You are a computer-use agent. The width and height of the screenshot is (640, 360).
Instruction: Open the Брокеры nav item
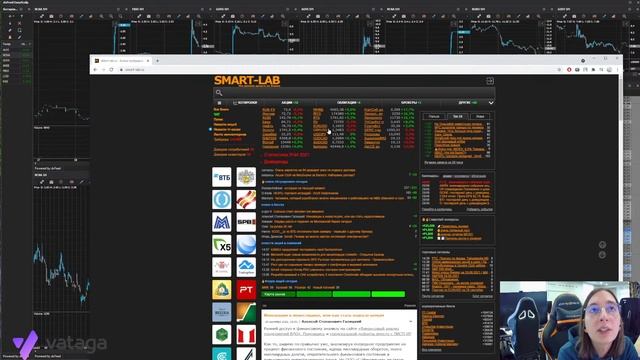coord(411,103)
